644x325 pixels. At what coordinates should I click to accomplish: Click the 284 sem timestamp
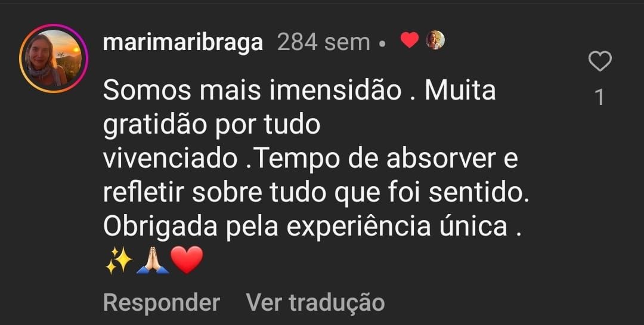[324, 42]
